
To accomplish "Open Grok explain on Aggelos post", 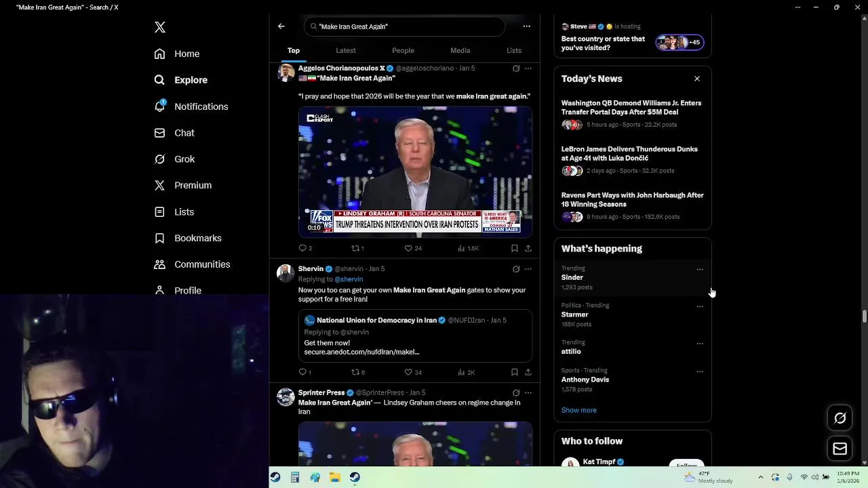I will point(516,68).
